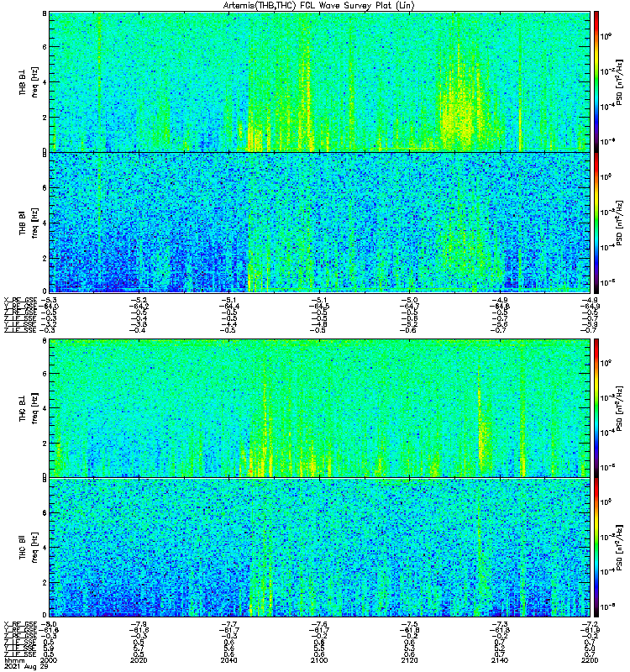Select the THC B∥ freq [Hz] axis label
The image size is (630, 672).
pos(29,548)
